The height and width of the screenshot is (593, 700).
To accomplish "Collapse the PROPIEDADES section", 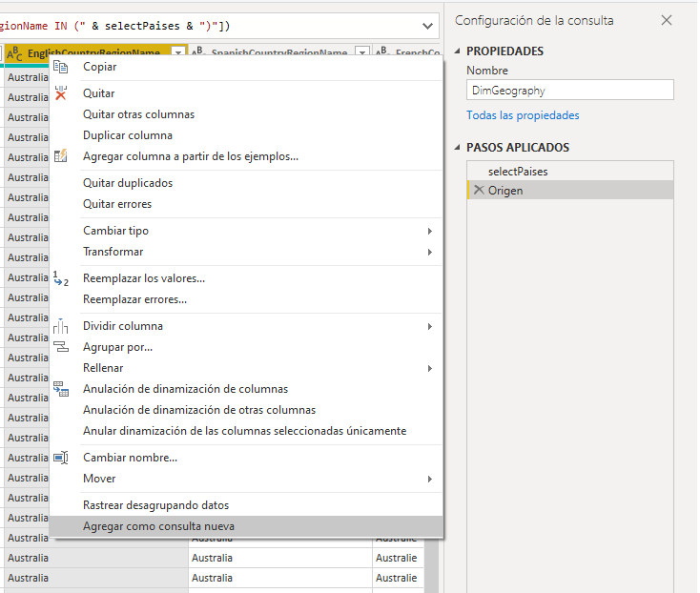I will tap(457, 51).
